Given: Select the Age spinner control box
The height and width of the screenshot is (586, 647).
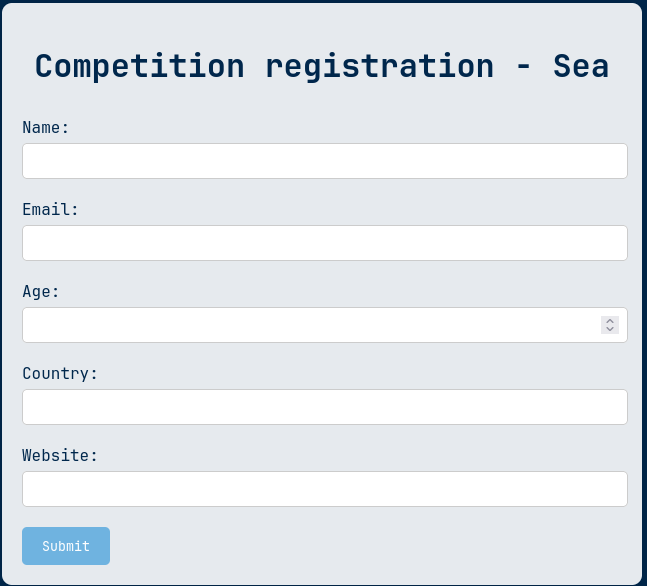Looking at the screenshot, I should 610,325.
